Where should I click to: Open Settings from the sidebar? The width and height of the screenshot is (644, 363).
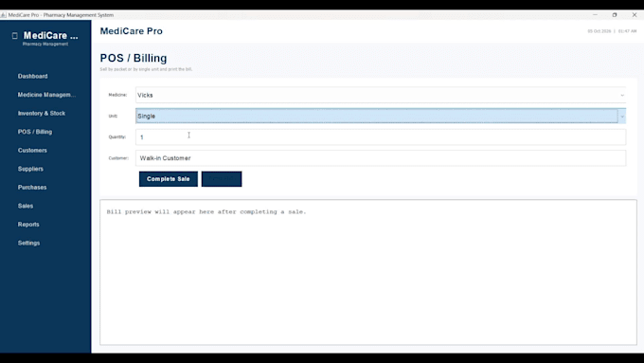point(28,243)
